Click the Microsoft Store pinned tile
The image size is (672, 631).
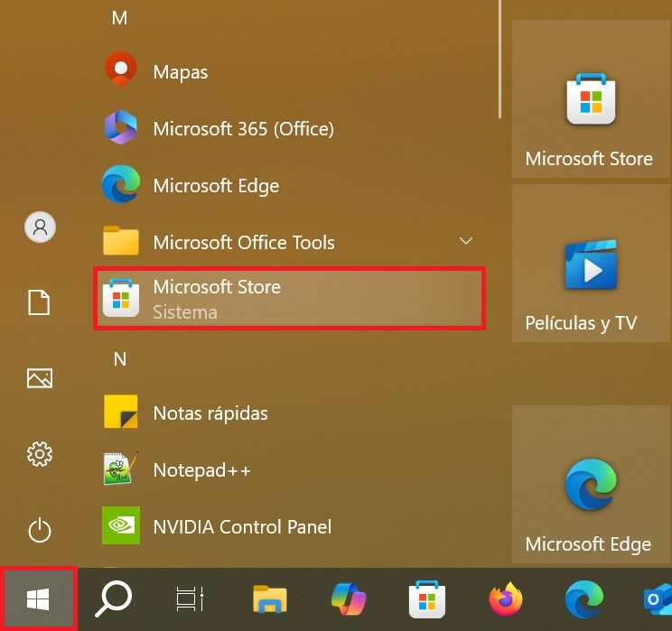(591, 98)
